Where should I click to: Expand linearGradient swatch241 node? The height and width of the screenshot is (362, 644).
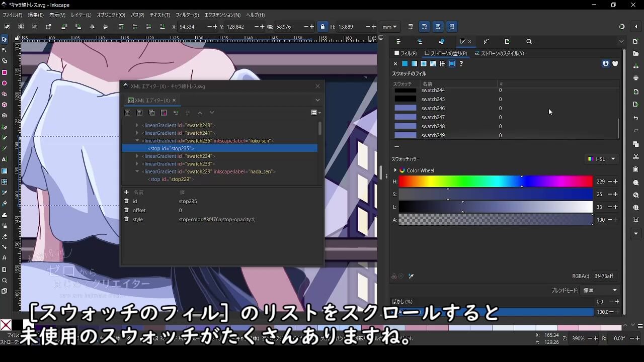[x=137, y=133]
